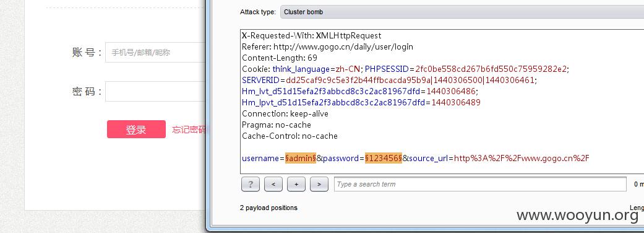Go to previous search match button

[273, 184]
